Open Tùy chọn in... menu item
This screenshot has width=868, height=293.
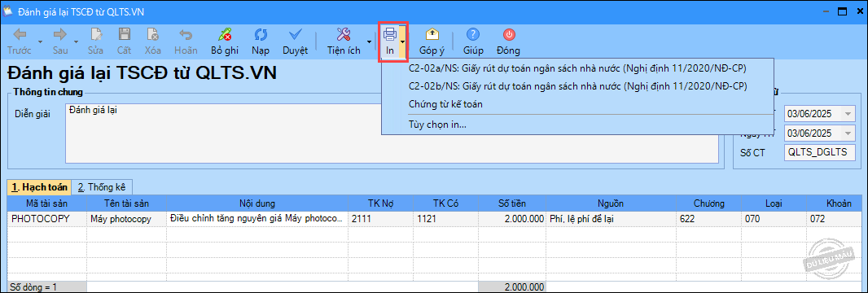coord(577,125)
